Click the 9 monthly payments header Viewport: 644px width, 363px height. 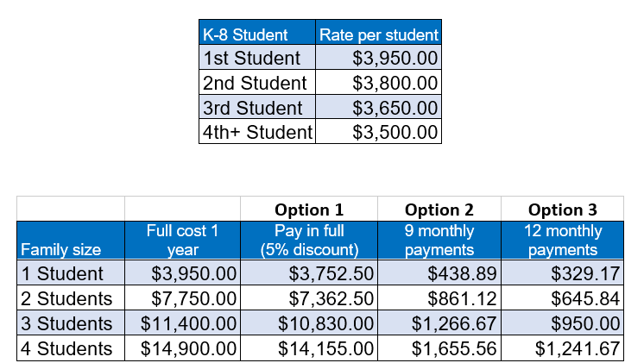(x=439, y=241)
